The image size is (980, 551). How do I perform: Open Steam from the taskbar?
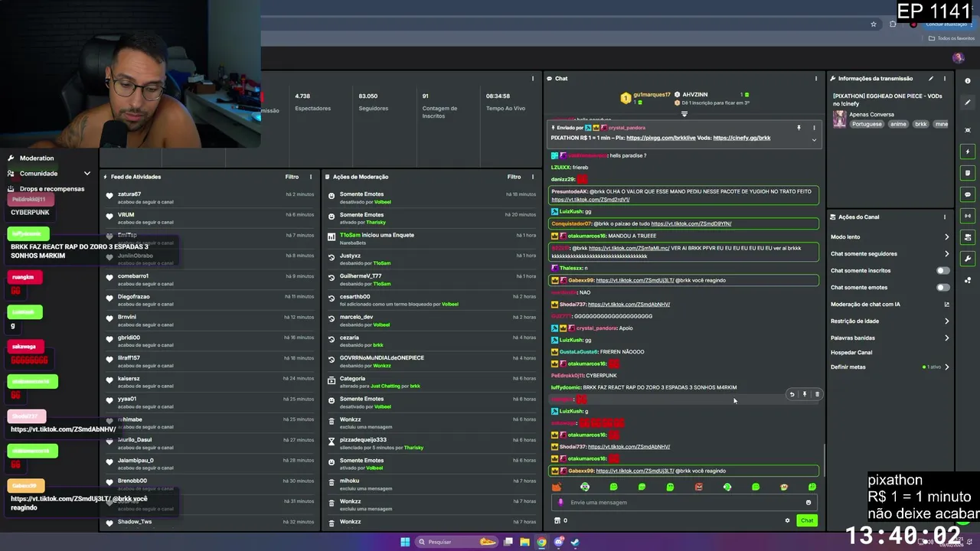click(575, 542)
